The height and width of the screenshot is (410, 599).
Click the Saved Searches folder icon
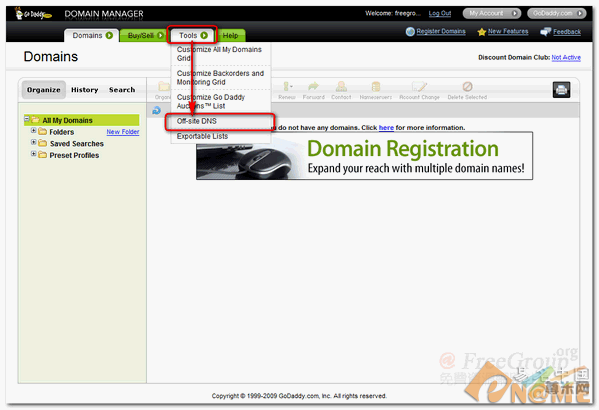point(43,143)
